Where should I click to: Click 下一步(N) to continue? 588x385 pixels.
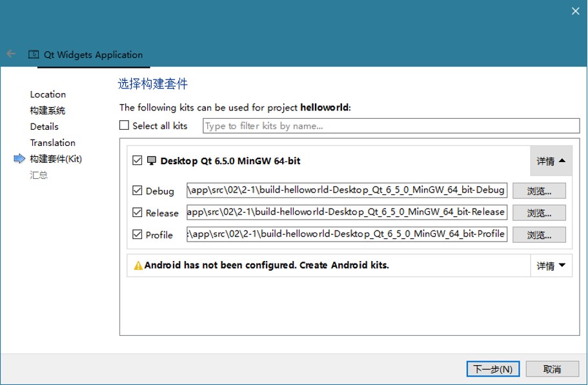pos(492,369)
